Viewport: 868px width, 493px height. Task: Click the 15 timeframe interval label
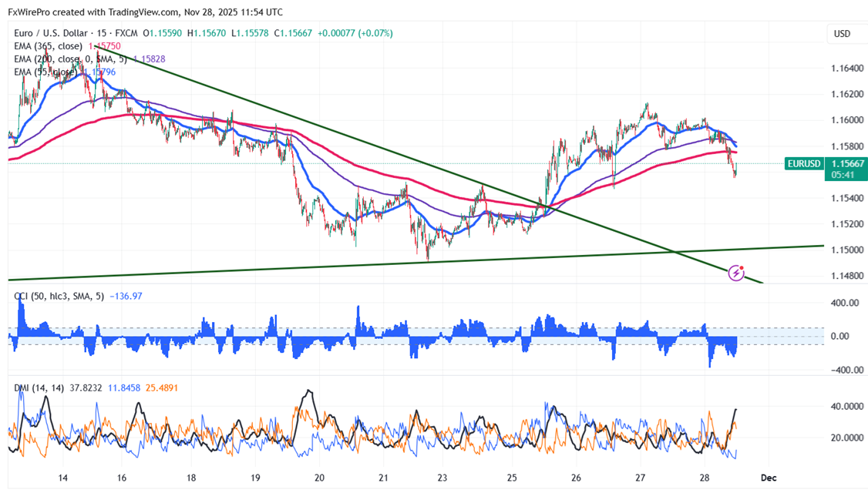tap(103, 33)
